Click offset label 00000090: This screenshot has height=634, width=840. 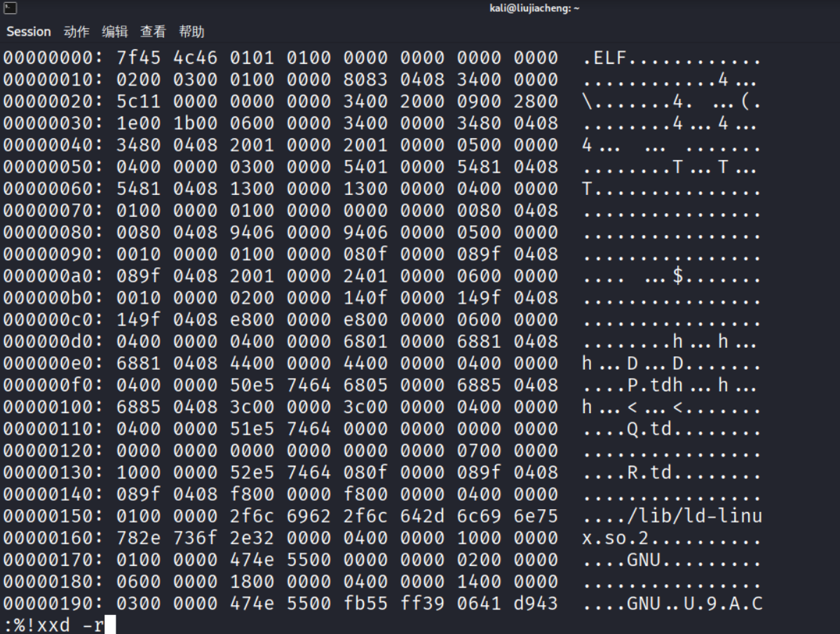click(x=53, y=255)
